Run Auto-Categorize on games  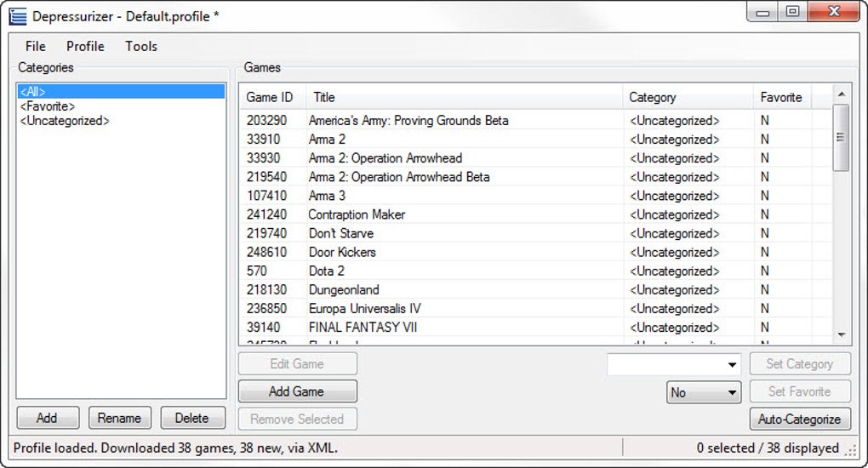tap(799, 419)
